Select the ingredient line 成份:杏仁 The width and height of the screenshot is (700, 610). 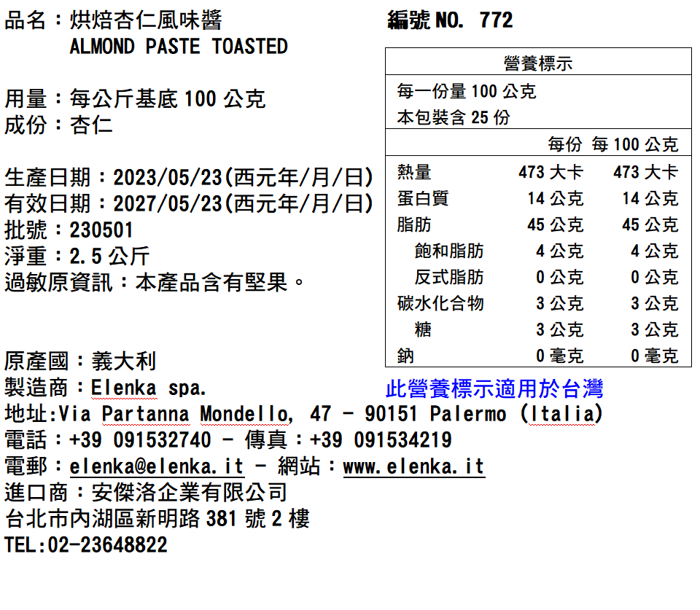click(58, 125)
